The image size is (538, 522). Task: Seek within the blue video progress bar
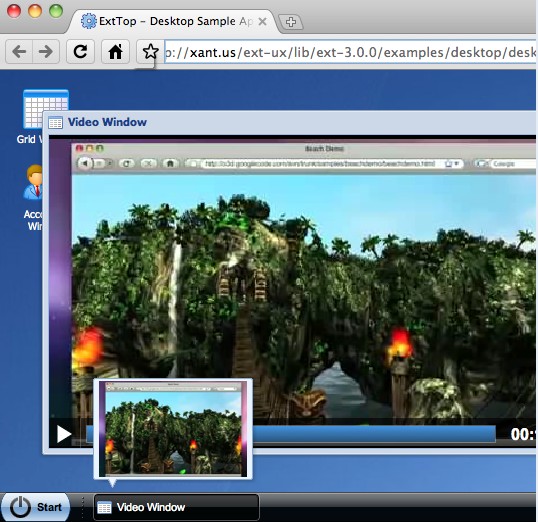(x=374, y=434)
